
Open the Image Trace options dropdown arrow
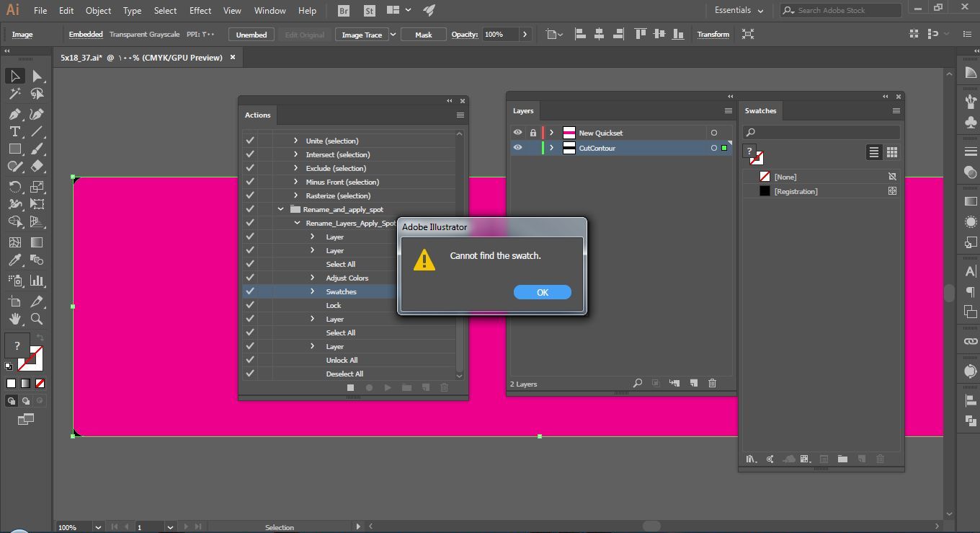tap(393, 35)
